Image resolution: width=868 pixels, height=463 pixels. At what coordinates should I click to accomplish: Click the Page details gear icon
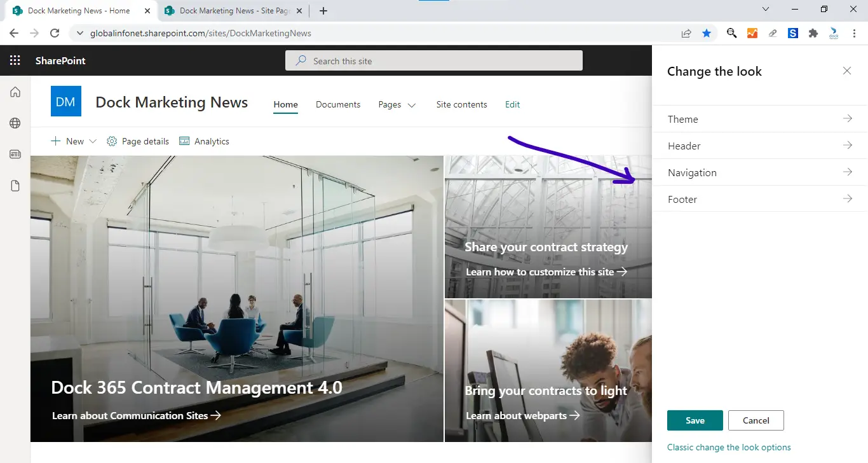point(112,141)
